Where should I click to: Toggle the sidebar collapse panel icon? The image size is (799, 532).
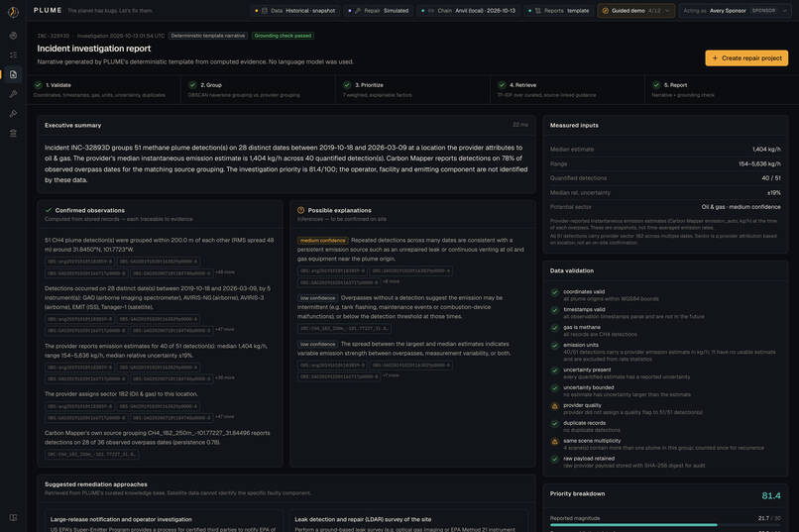[x=13, y=517]
